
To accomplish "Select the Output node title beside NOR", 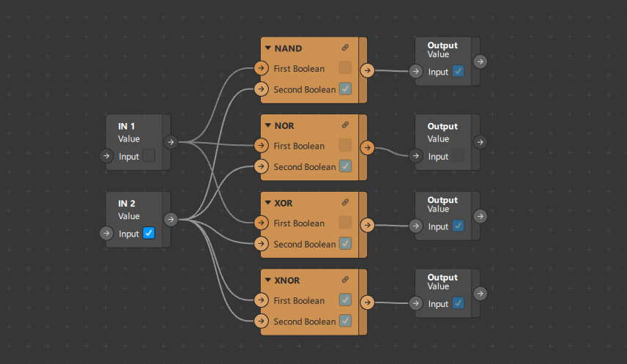I will [x=442, y=127].
